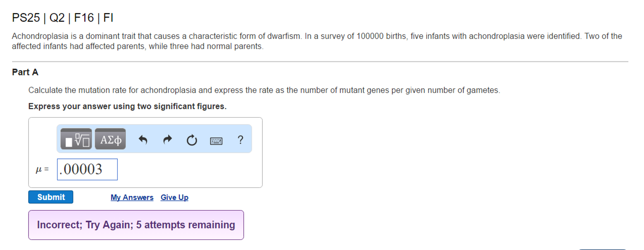The image size is (644, 250).
Task: Click empty area inside the answer box
Action: [189, 170]
